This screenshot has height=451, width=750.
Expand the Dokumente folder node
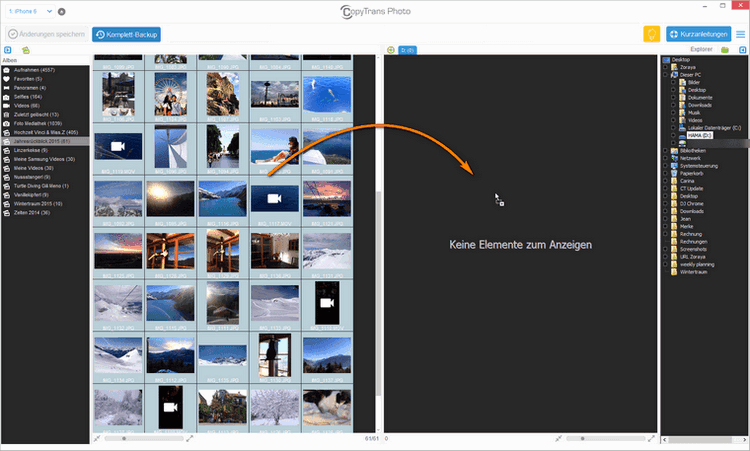(673, 98)
